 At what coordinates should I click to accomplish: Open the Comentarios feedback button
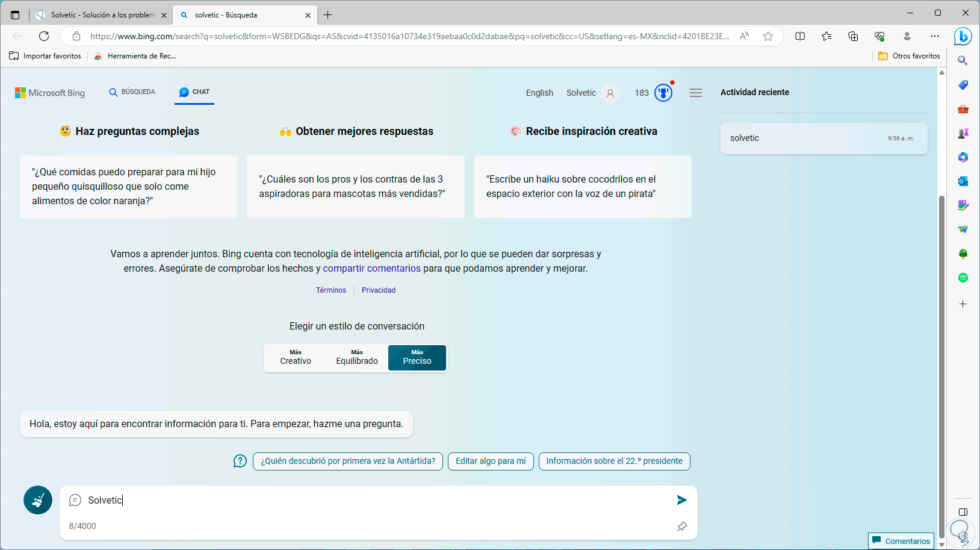tap(901, 541)
